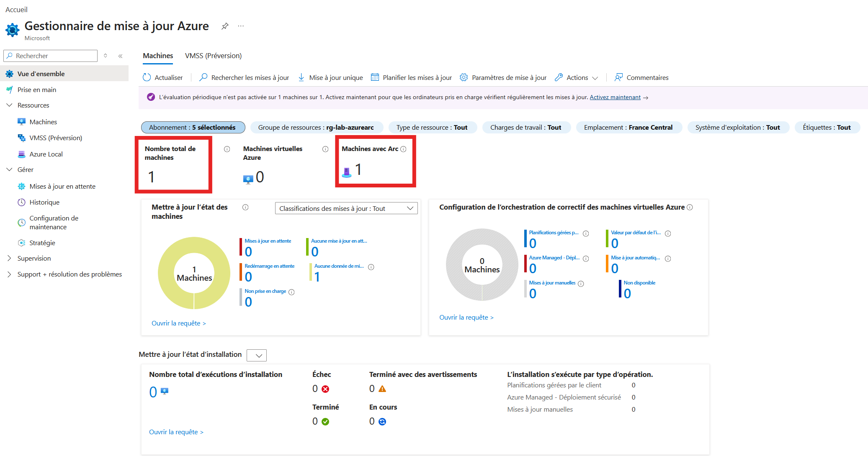Show info for Configuration de l'orchestration title
The width and height of the screenshot is (868, 456).
tap(690, 207)
